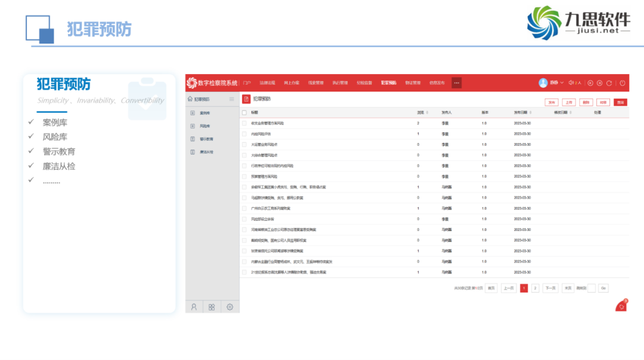Open the apps grid icon at sidebar bottom

click(212, 307)
